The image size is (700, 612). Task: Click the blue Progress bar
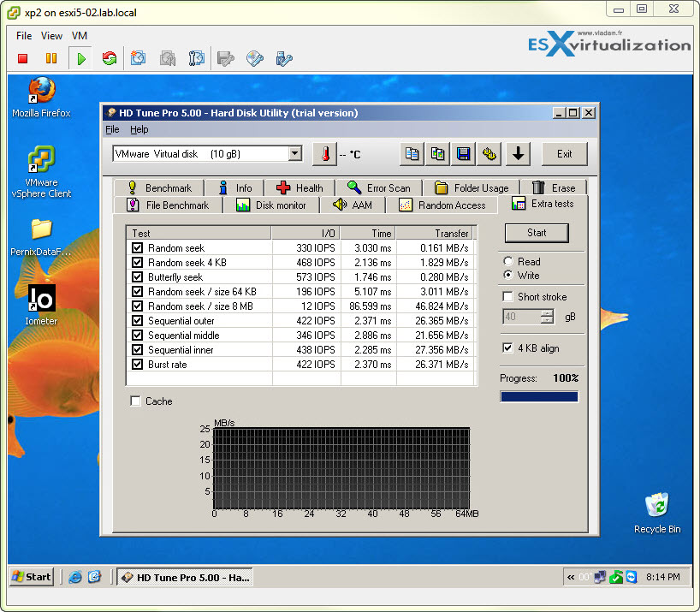539,396
